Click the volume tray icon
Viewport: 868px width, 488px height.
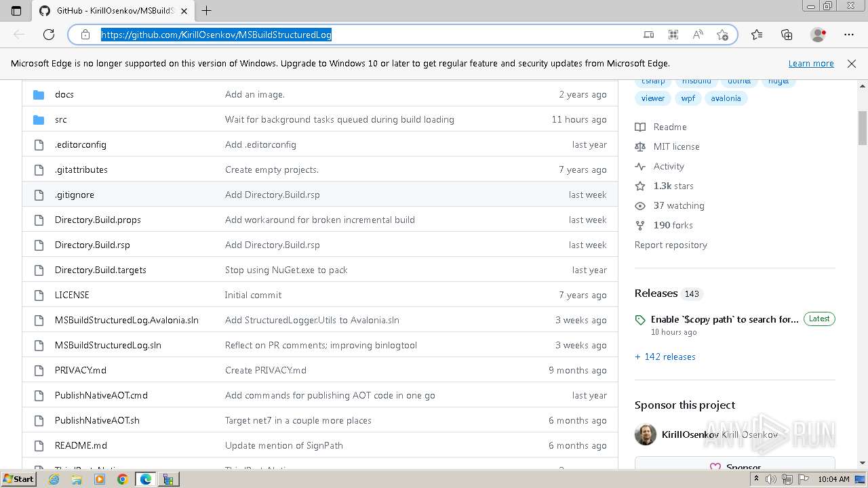(771, 479)
